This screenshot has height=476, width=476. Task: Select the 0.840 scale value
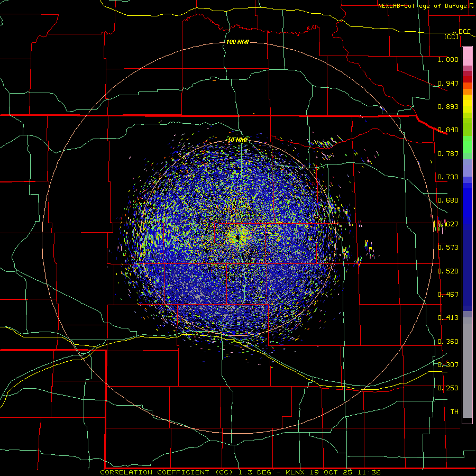448,130
